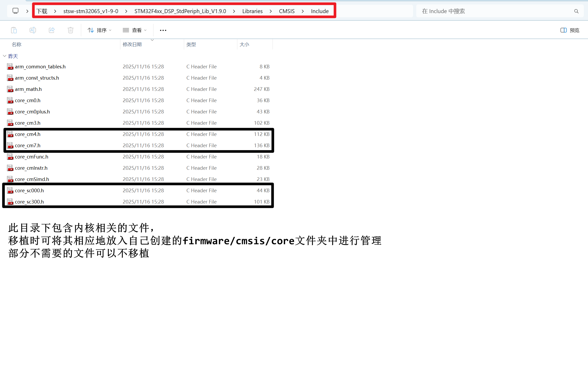Open the view dropdown menu
The image size is (588, 373).
[x=135, y=30]
